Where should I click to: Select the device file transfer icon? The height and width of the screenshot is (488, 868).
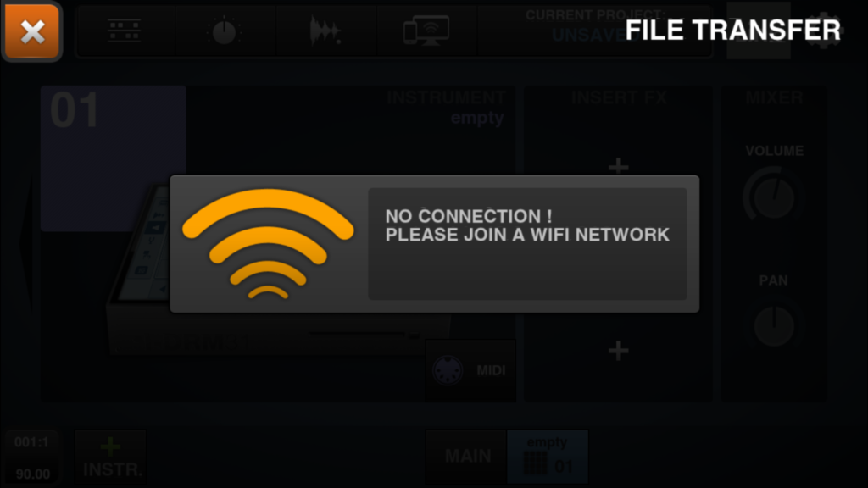[426, 30]
